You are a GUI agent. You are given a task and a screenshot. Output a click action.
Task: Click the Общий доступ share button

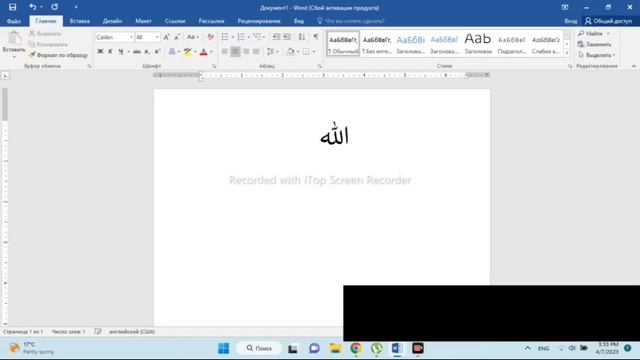click(x=609, y=21)
